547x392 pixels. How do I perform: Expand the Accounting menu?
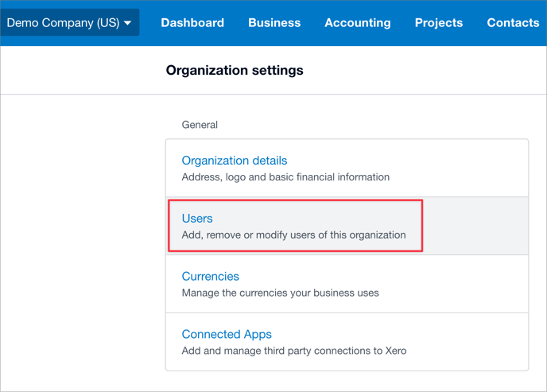coord(358,23)
